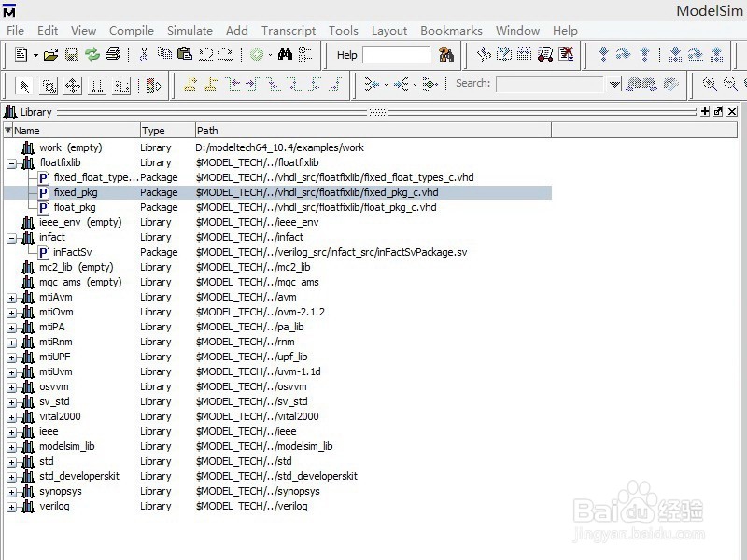The image size is (747, 560).
Task: Select the work (empty) library
Action: pos(277,147)
